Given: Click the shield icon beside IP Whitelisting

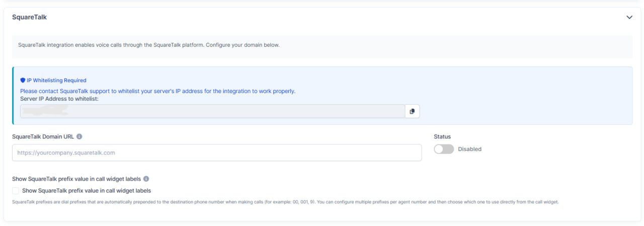Looking at the screenshot, I should click(23, 81).
